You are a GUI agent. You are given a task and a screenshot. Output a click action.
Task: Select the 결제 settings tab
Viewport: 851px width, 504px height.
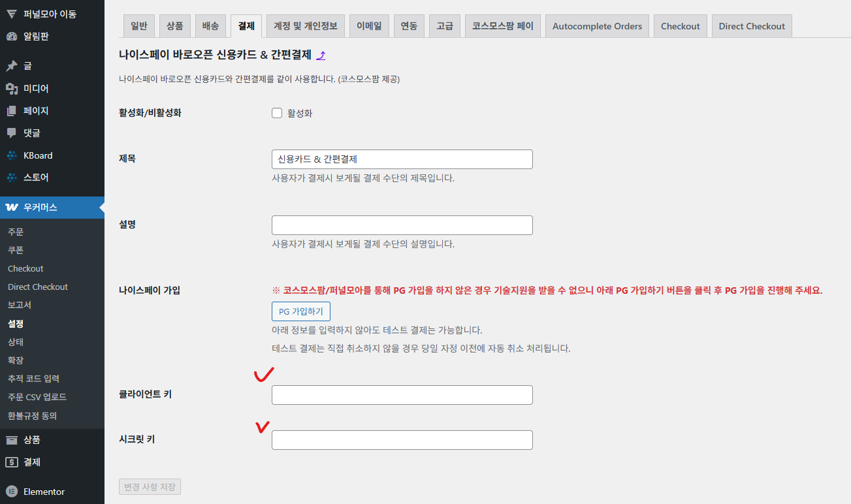246,26
